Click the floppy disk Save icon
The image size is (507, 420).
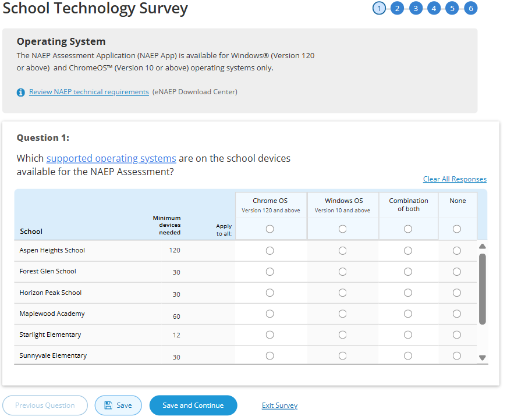click(108, 405)
